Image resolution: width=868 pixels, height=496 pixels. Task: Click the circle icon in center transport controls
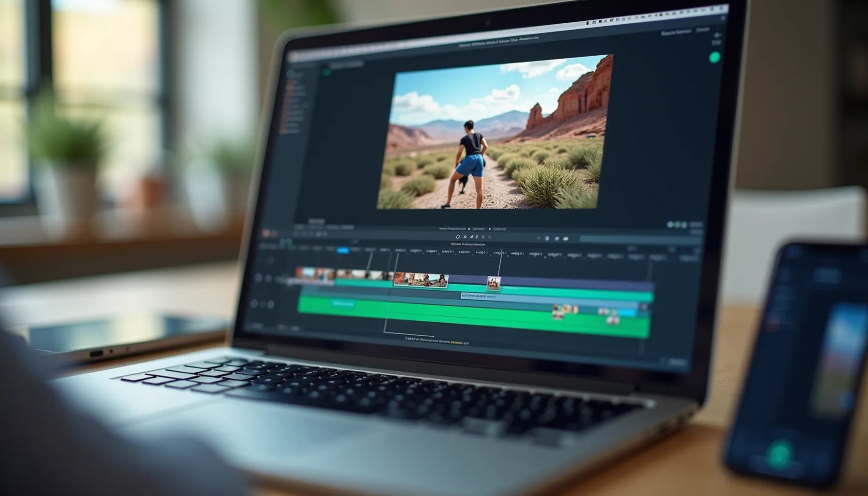pyautogui.click(x=458, y=237)
